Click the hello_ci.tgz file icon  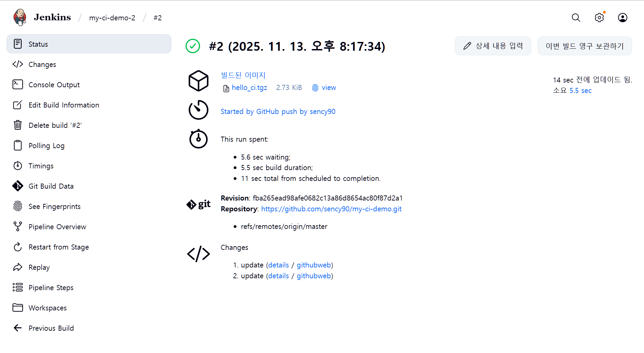[x=226, y=88]
